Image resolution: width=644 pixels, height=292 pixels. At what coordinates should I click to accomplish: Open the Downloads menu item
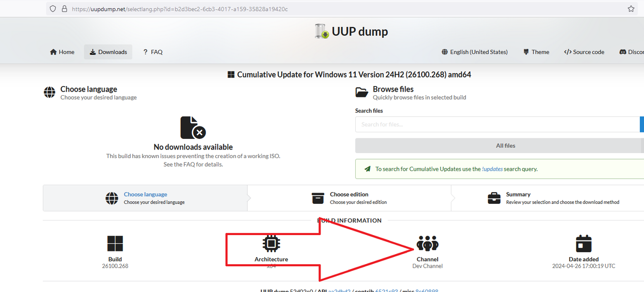coord(108,52)
